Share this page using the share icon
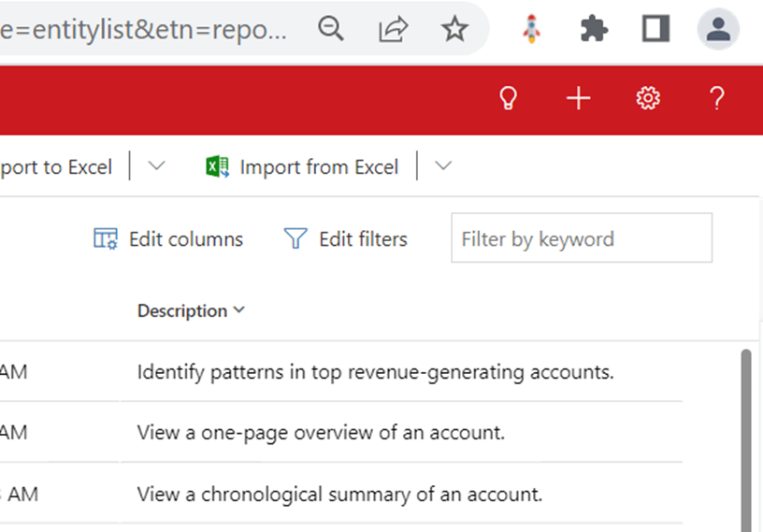This screenshot has height=532, width=763. [x=393, y=30]
